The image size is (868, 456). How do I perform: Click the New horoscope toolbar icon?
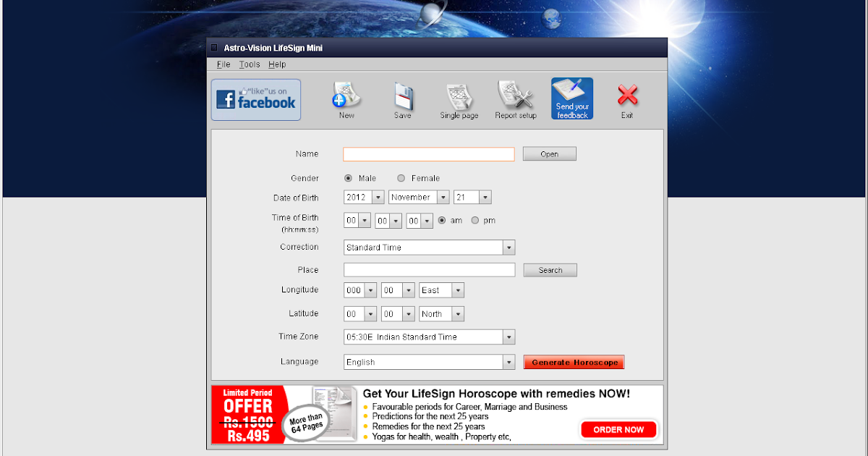[346, 100]
